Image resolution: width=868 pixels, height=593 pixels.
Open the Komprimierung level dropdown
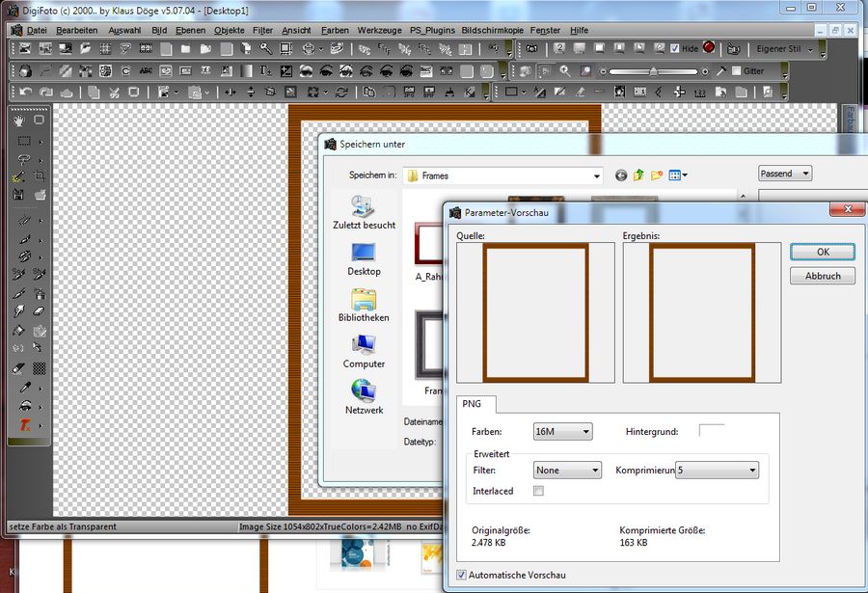coord(717,471)
